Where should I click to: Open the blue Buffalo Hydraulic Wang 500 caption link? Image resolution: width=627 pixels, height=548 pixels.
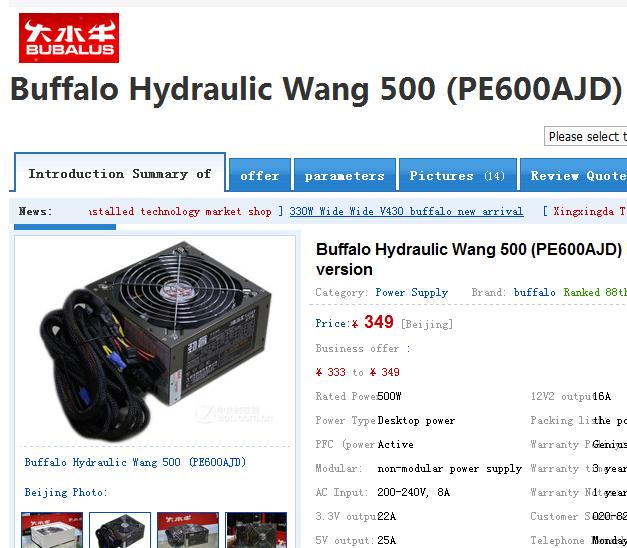(x=135, y=462)
